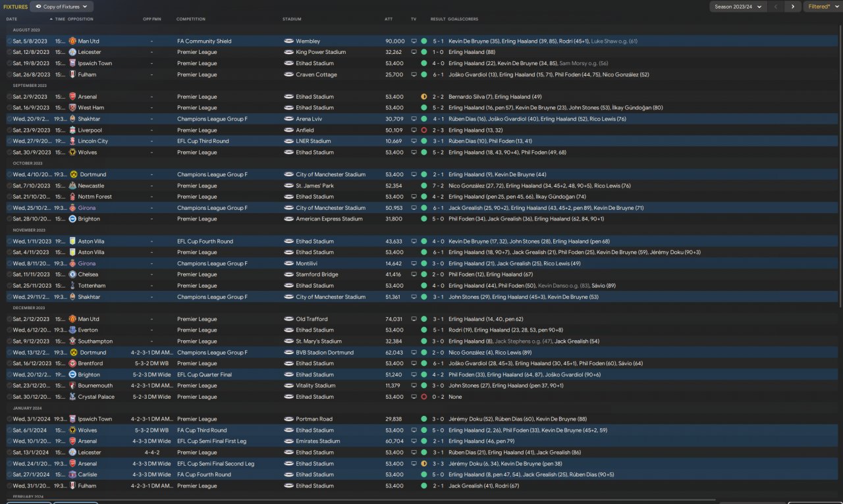Sort by the OPP FMN column header
The width and height of the screenshot is (843, 504).
[152, 19]
